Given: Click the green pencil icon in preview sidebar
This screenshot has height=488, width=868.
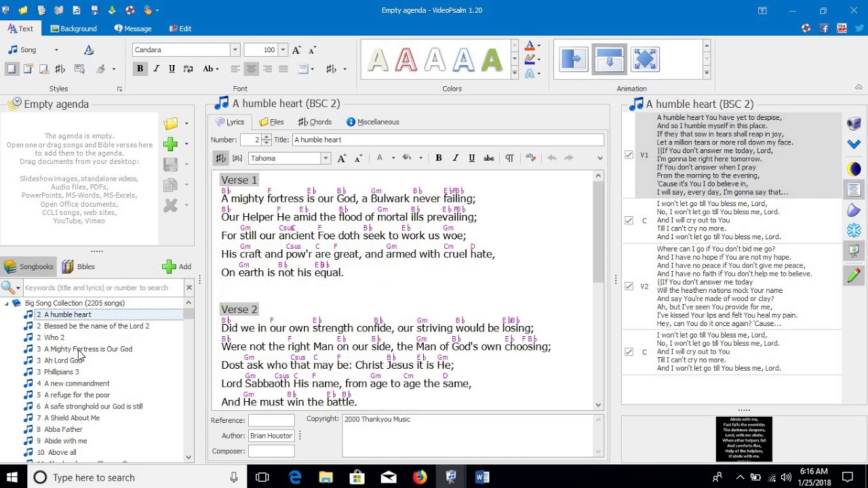Looking at the screenshot, I should coord(854,275).
